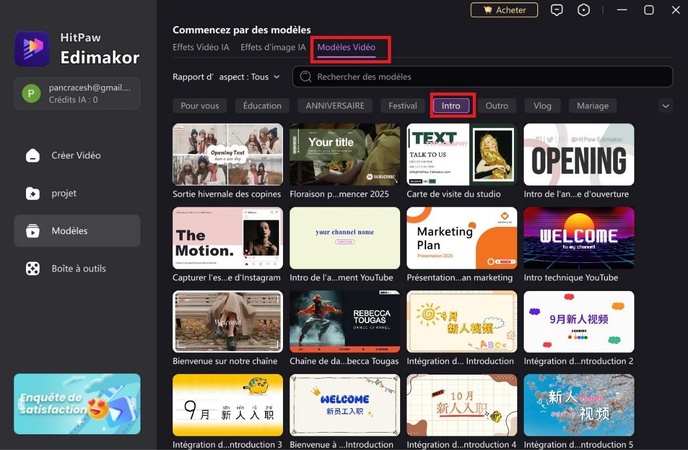
Task: Focus the Rechercher des modèles field
Action: click(483, 77)
